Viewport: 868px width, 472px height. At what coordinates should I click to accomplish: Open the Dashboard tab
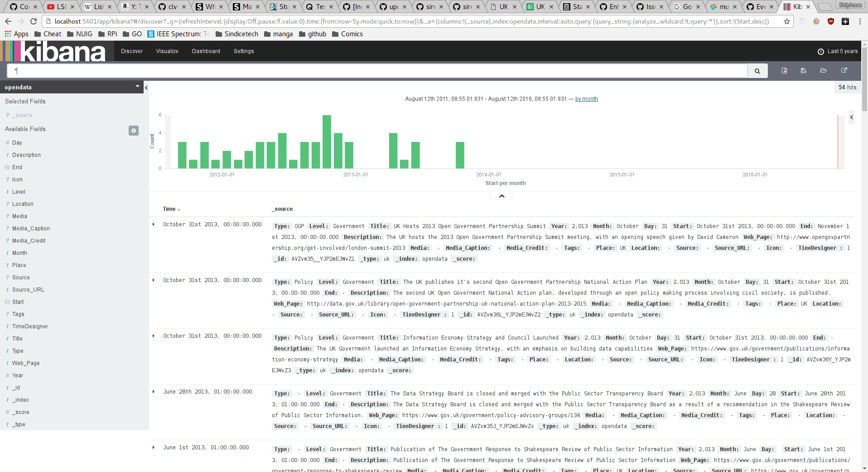tap(206, 51)
